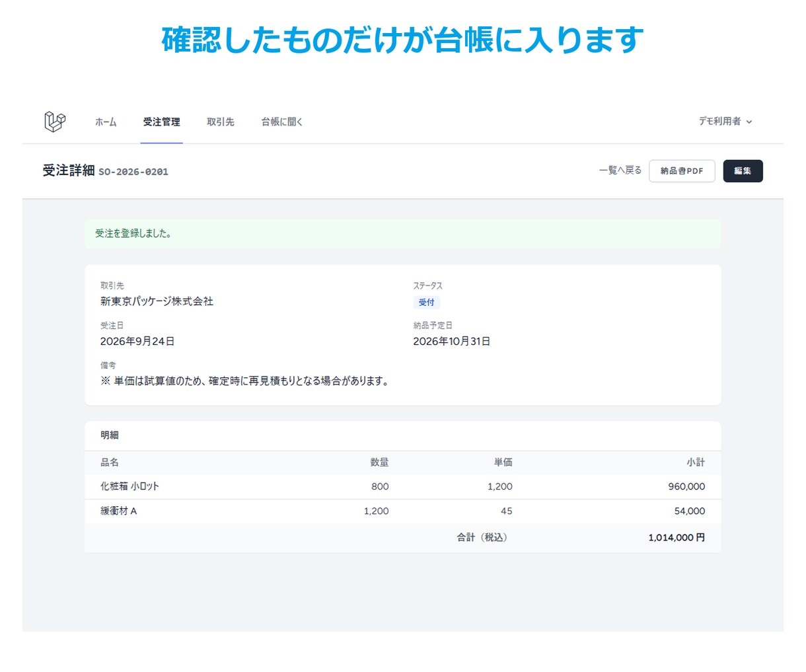
Task: Select the 受注管理 navigation tab
Action: click(161, 122)
